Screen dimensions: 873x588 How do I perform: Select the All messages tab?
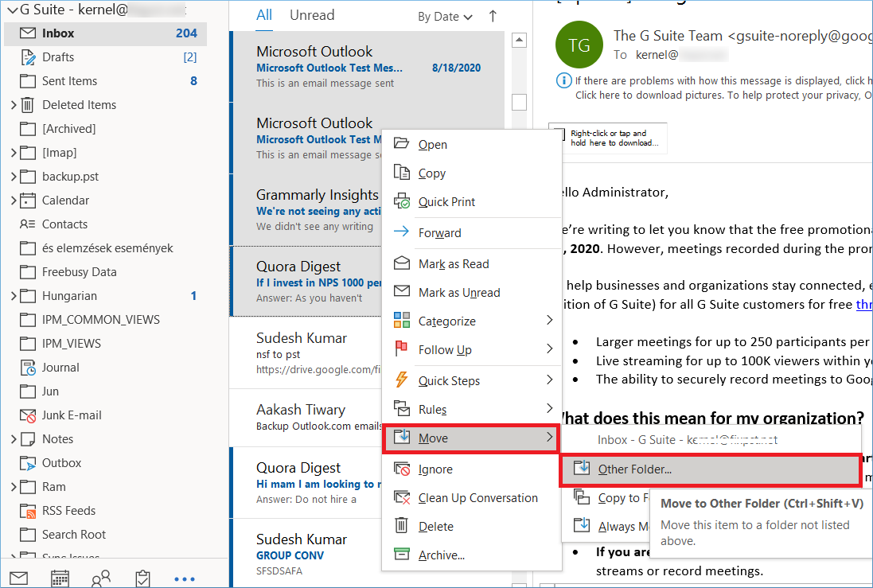tap(264, 15)
